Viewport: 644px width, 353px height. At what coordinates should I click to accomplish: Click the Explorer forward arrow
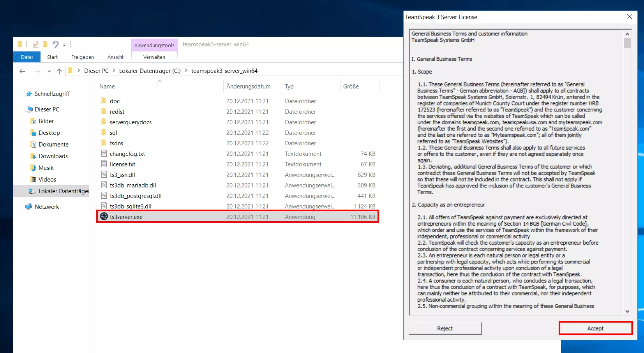point(37,71)
